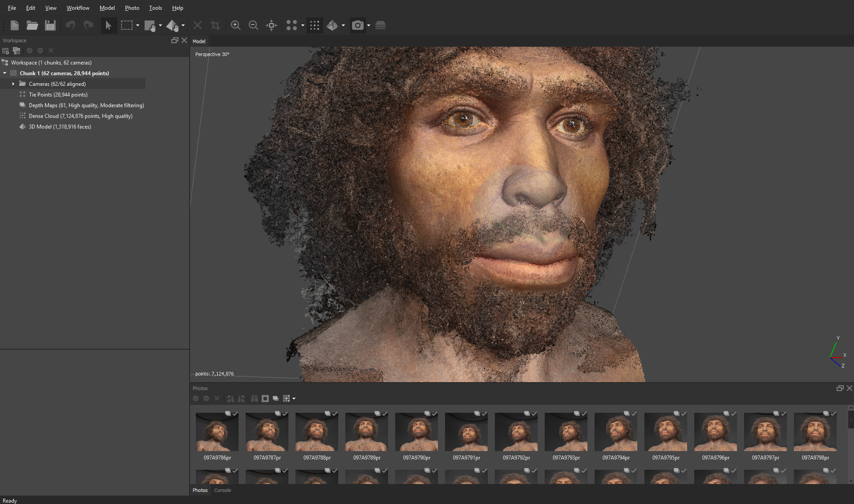Disable selected photos in Photos pane
The width and height of the screenshot is (854, 504).
coord(206,399)
